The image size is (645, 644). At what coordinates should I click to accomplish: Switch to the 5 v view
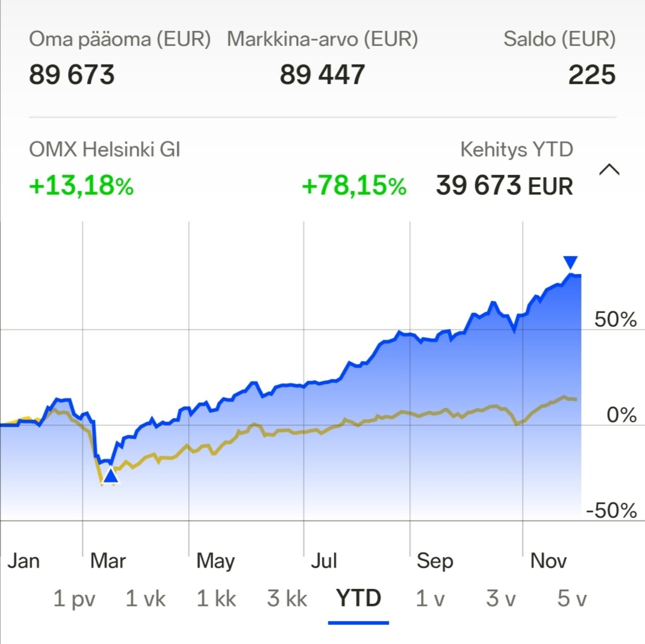point(572,599)
